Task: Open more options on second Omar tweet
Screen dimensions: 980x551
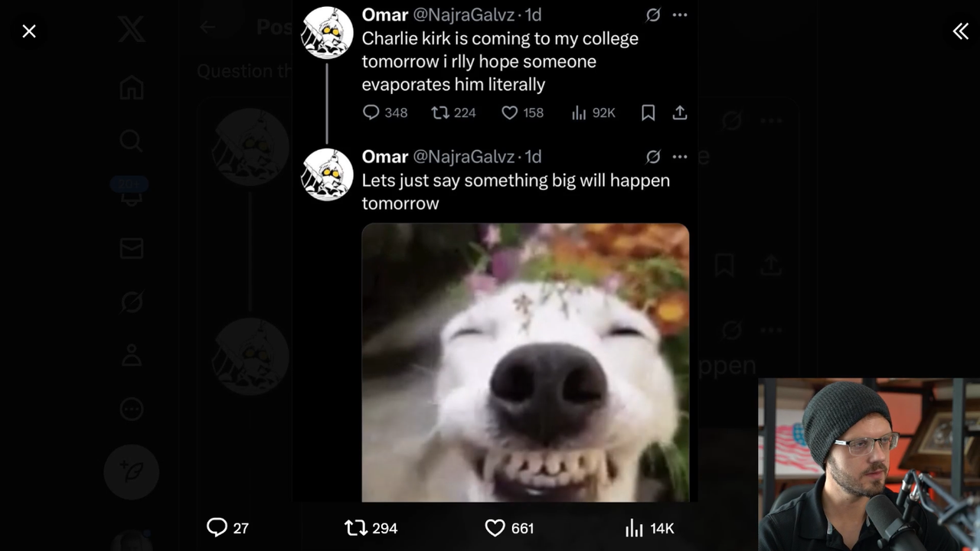Action: point(679,156)
